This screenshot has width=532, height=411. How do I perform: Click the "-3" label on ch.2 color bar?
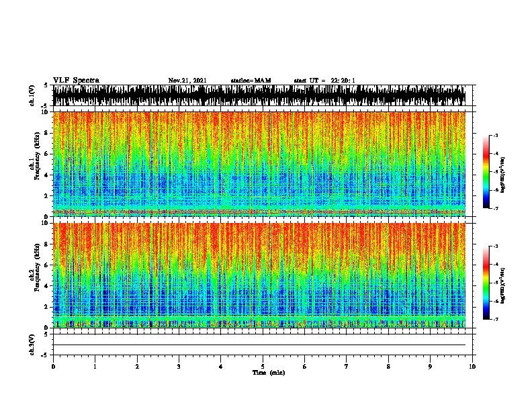tap(496, 246)
